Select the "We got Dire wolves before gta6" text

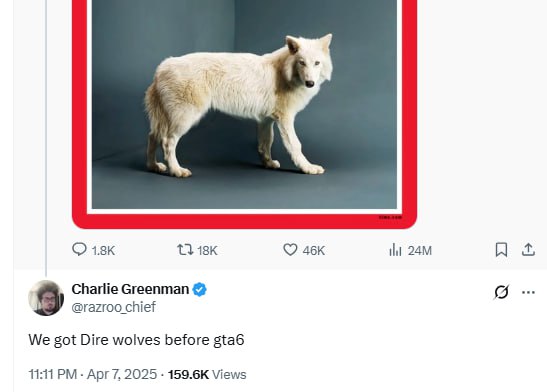pyautogui.click(x=136, y=340)
